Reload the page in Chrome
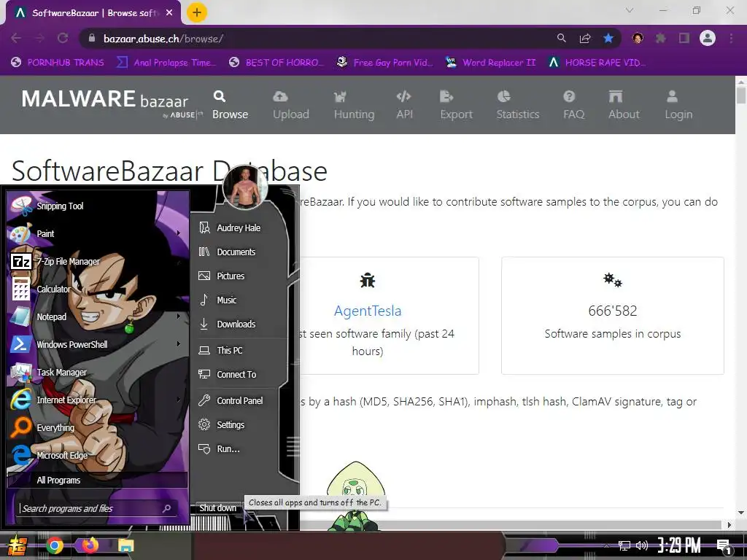747x560 pixels. (63, 38)
